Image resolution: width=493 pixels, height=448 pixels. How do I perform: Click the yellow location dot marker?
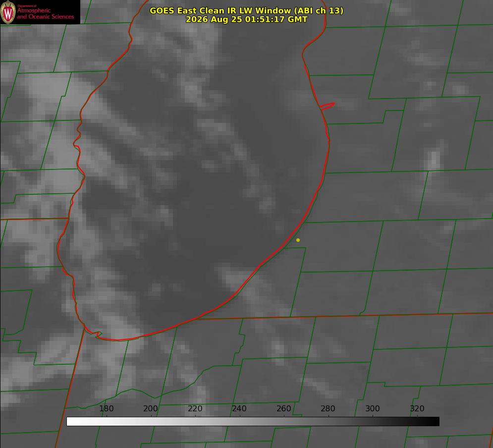(298, 240)
